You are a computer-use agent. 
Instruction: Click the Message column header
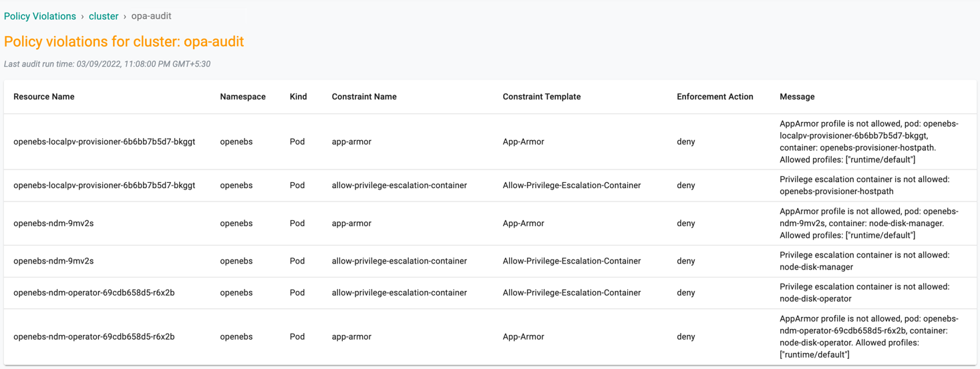[797, 97]
